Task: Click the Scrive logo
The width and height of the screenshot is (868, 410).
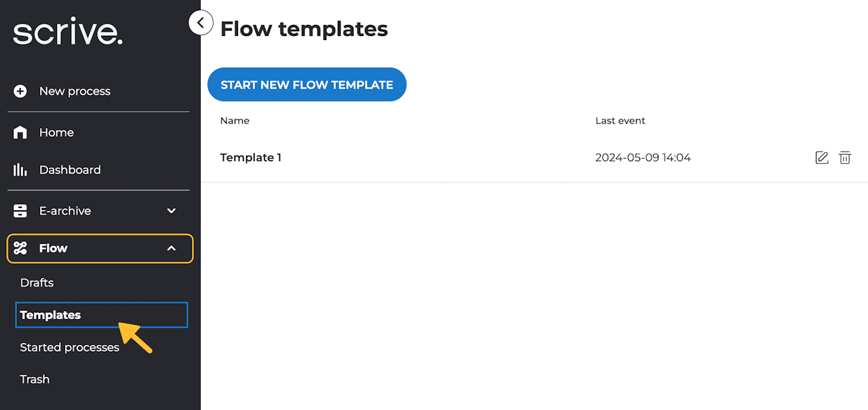Action: pos(68,33)
